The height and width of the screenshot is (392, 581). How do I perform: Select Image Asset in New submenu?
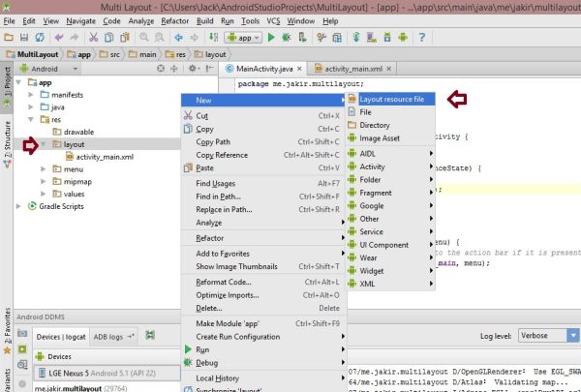coord(381,138)
